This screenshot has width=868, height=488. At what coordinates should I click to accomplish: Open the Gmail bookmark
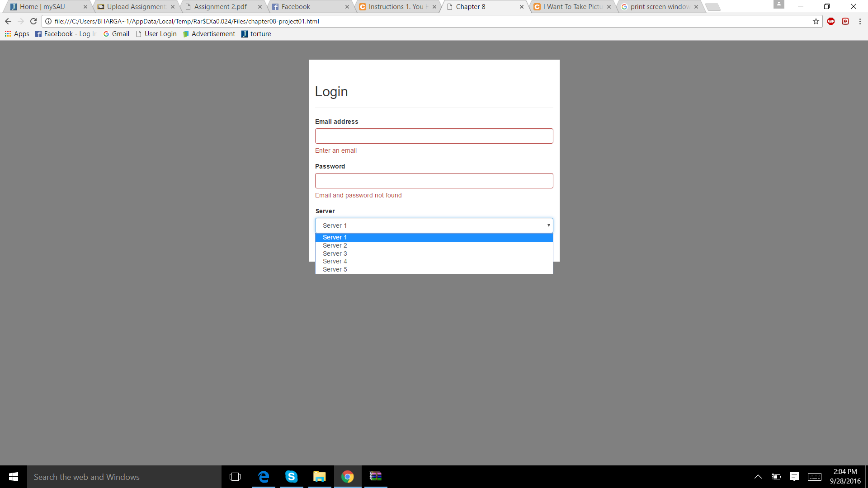(116, 33)
